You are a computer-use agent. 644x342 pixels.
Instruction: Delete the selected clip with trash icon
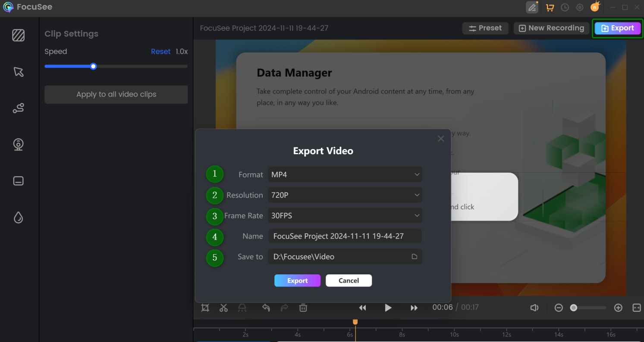point(303,308)
